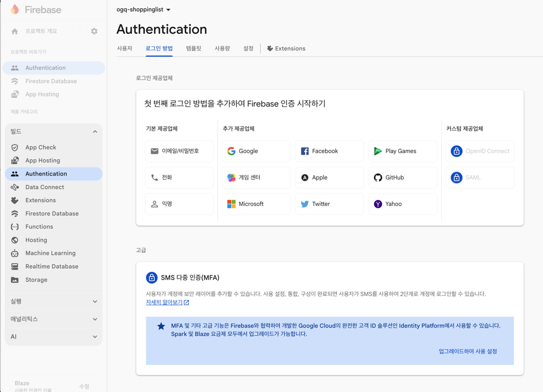The width and height of the screenshot is (543, 392).
Task: Select App Check in the 빌드 section
Action: (x=41, y=147)
